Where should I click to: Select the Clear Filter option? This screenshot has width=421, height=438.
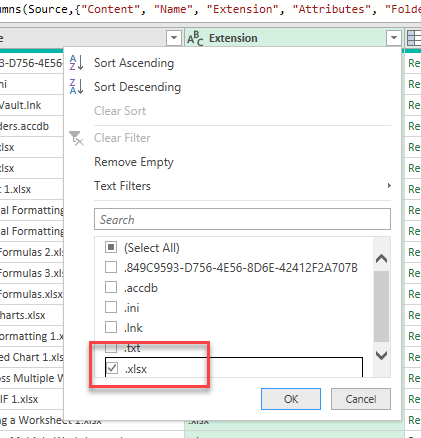tap(122, 138)
